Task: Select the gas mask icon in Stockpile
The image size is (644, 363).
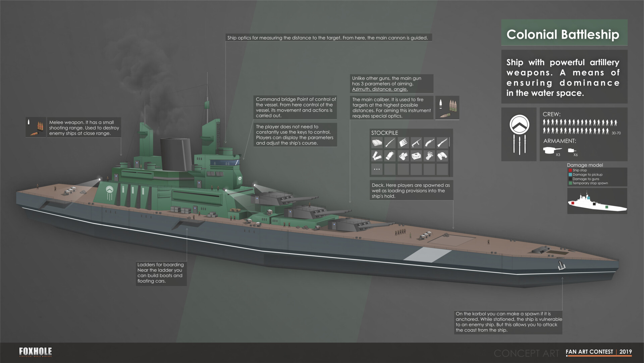Action: tap(429, 155)
